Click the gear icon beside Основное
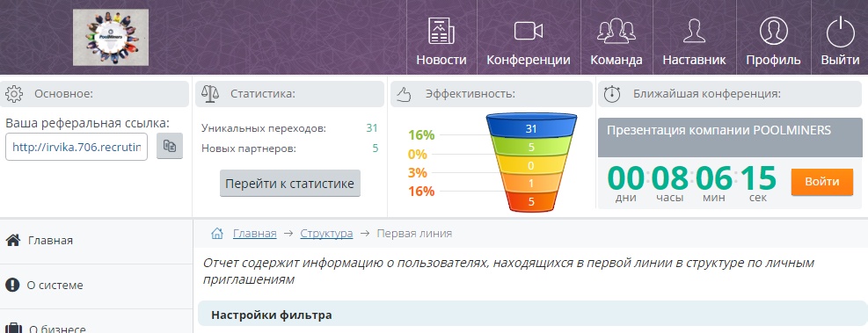This screenshot has height=333, width=868. pyautogui.click(x=14, y=94)
